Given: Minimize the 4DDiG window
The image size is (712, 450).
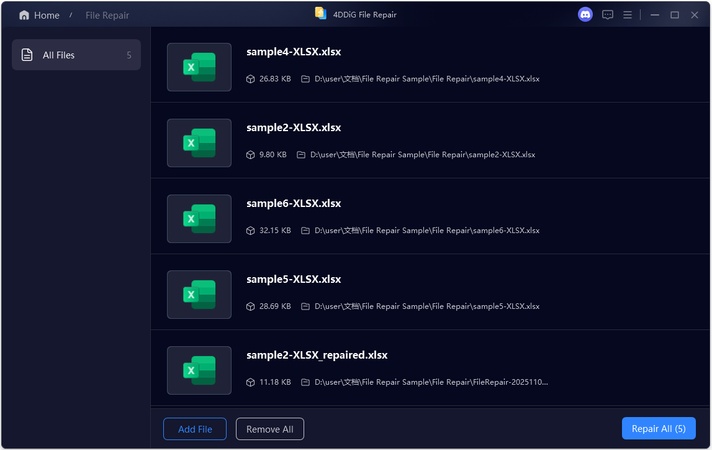Looking at the screenshot, I should pos(655,15).
